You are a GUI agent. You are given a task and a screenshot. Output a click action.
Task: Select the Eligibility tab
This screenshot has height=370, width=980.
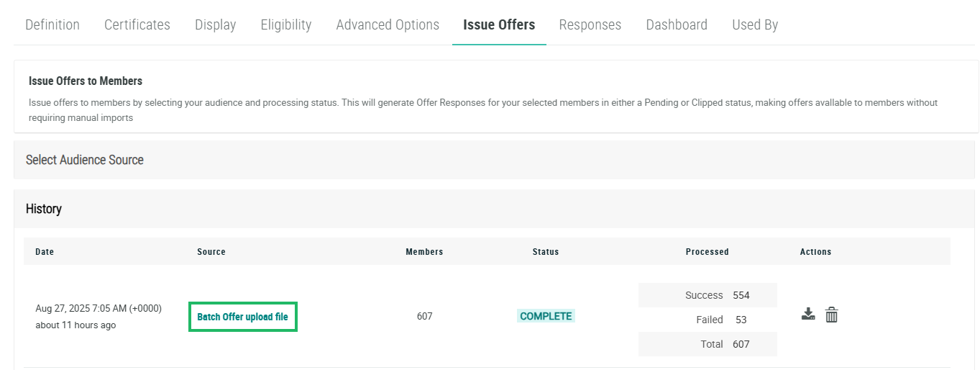(x=286, y=24)
